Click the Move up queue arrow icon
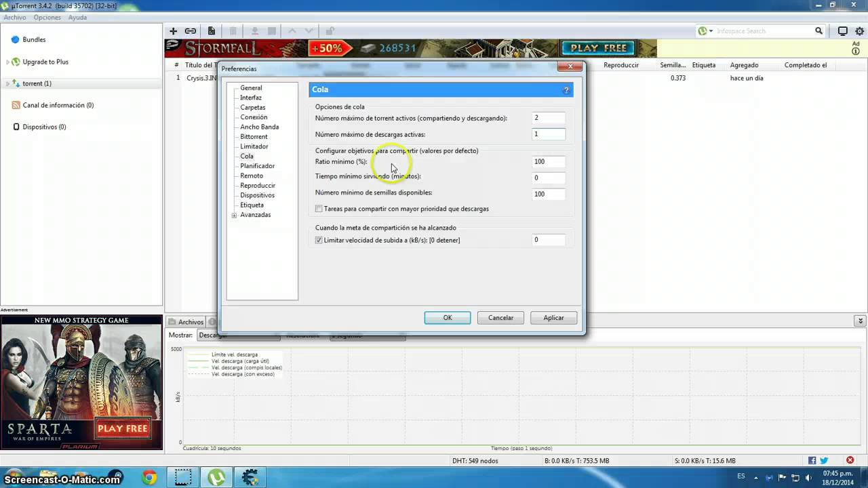This screenshot has height=488, width=868. coord(292,31)
